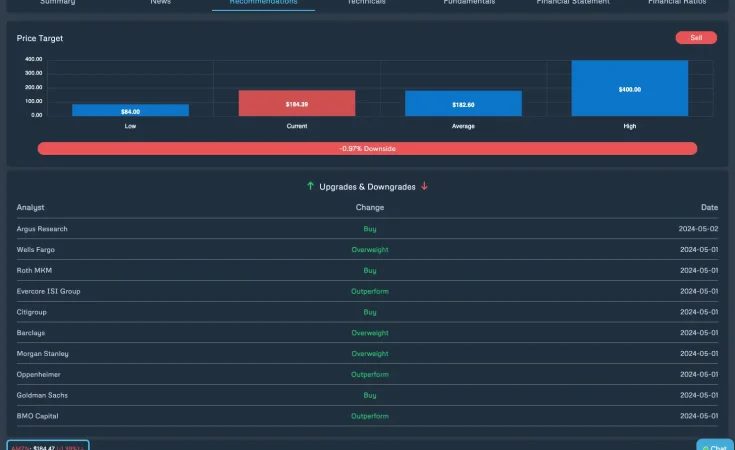Open the Financial Statement tab
Screen dimensions: 735x450
(x=573, y=2)
